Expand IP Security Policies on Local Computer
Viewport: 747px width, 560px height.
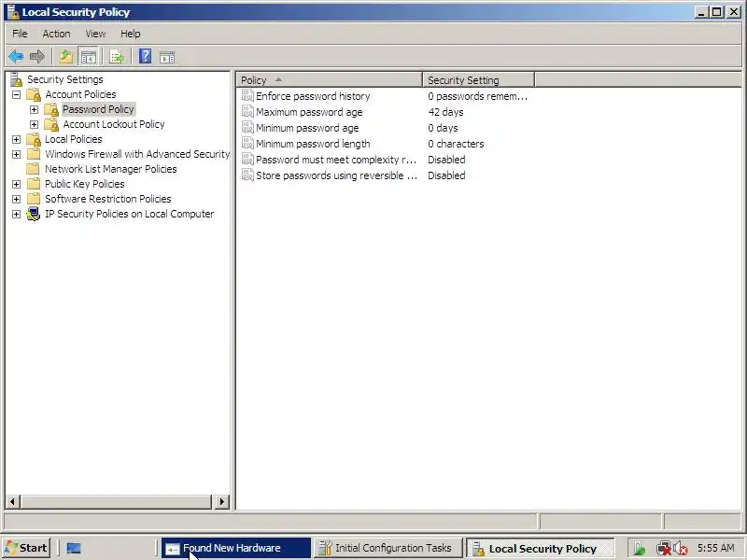click(16, 214)
